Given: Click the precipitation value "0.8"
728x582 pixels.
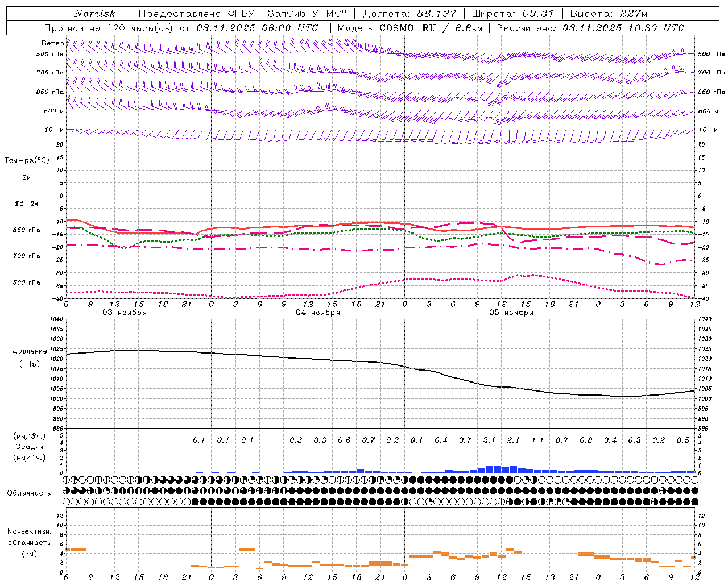Looking at the screenshot, I should [x=586, y=440].
